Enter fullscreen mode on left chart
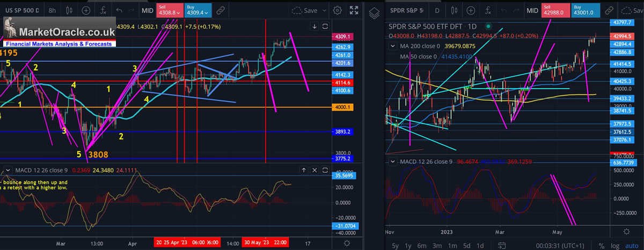Viewport: 644px width, 250px height. (354, 10)
